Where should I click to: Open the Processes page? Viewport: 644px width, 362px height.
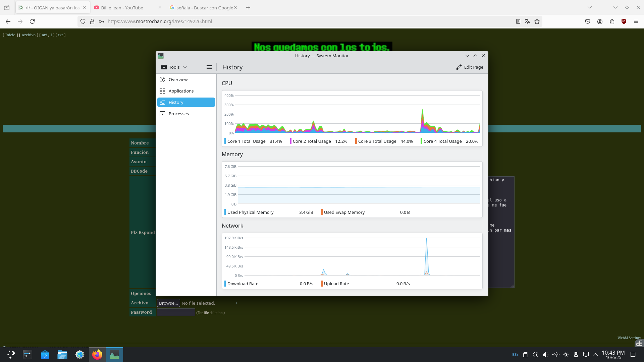(x=178, y=114)
